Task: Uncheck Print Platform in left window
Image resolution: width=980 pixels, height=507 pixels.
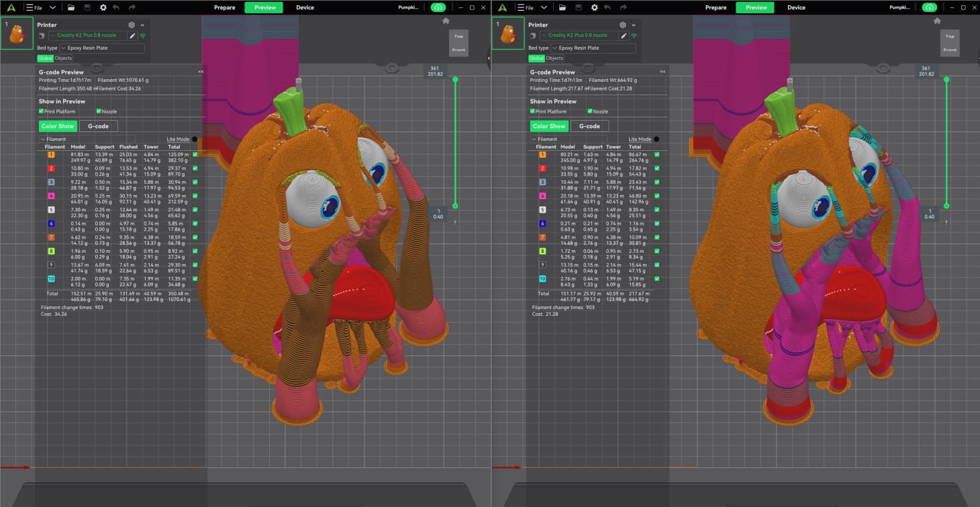Action: [x=42, y=111]
